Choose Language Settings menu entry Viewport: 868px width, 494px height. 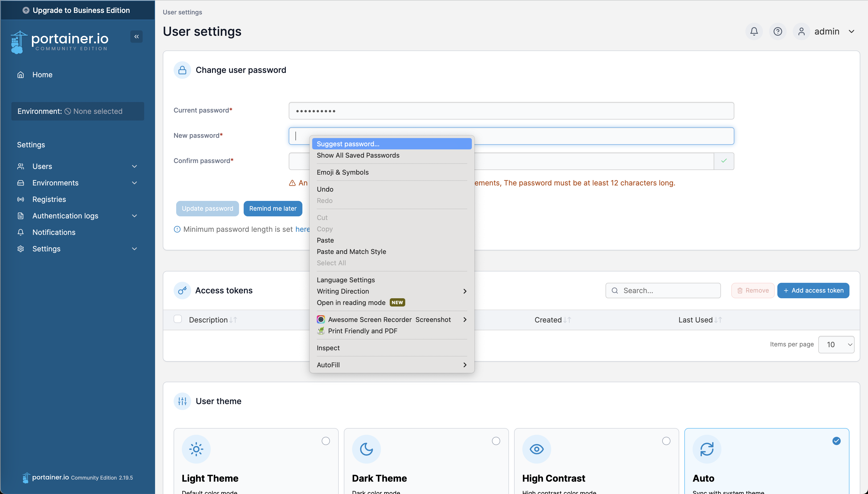pyautogui.click(x=392, y=280)
